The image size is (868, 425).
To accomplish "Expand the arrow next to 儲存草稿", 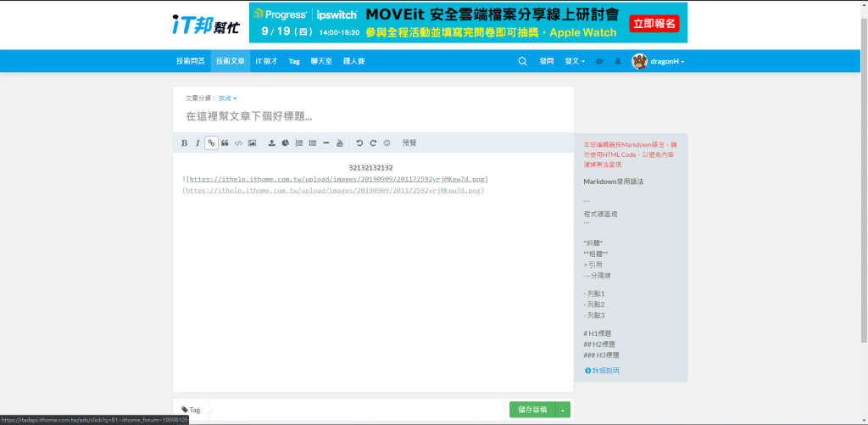I will tap(563, 410).
